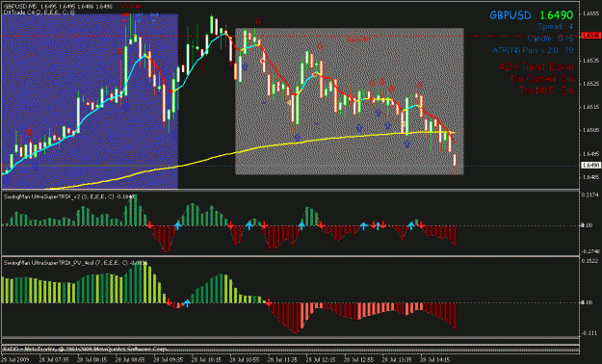Click the red '3 Ducks' label
This screenshot has width=602, height=364.
point(131,6)
